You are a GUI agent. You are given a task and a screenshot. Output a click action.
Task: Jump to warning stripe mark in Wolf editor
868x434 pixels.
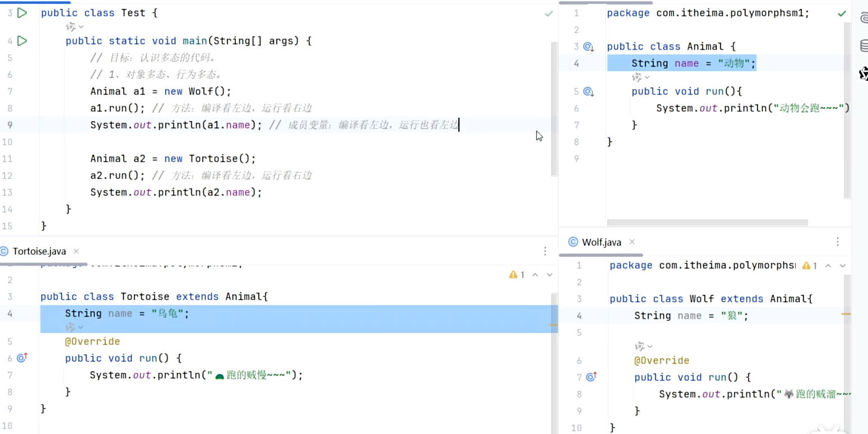coord(846,314)
